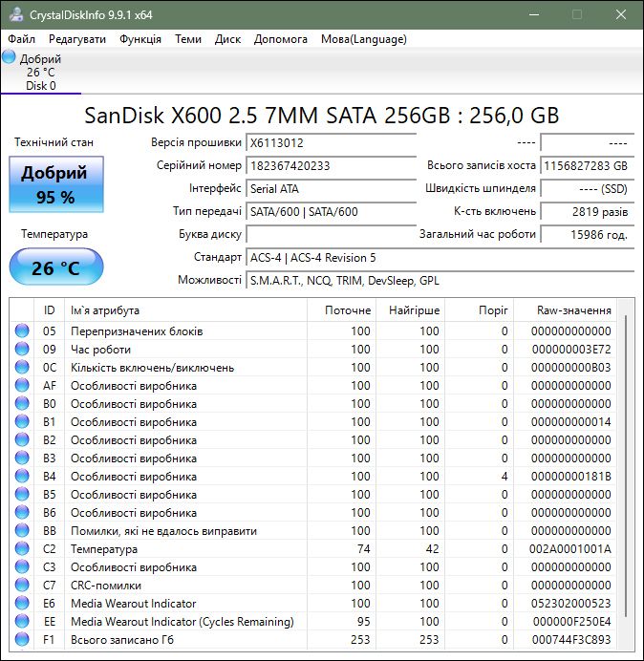Image resolution: width=644 pixels, height=661 pixels.
Task: Open the Теми menu
Action: point(188,39)
